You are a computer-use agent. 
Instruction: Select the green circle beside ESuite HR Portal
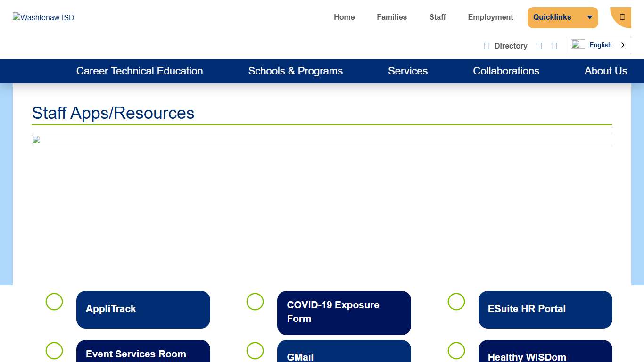coord(456,302)
